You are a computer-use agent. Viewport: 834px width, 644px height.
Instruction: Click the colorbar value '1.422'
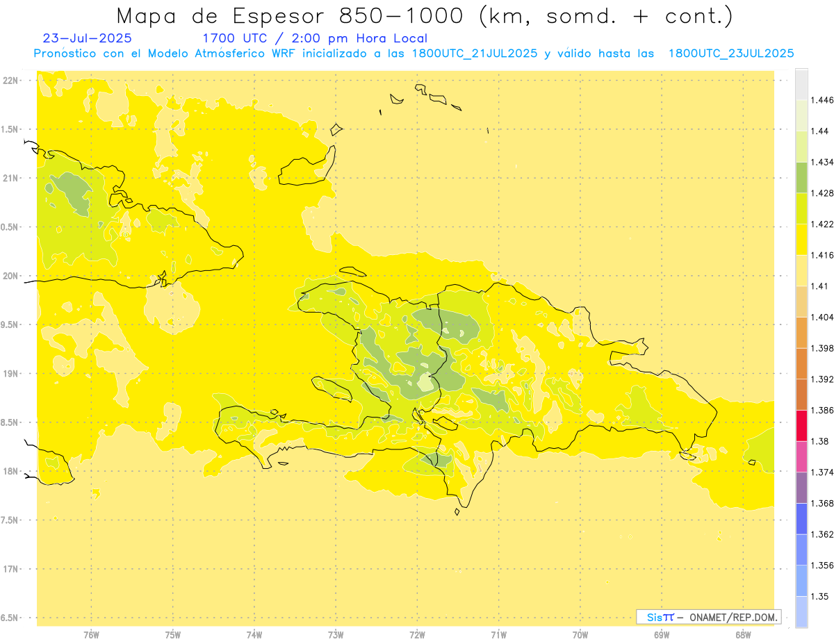click(821, 224)
